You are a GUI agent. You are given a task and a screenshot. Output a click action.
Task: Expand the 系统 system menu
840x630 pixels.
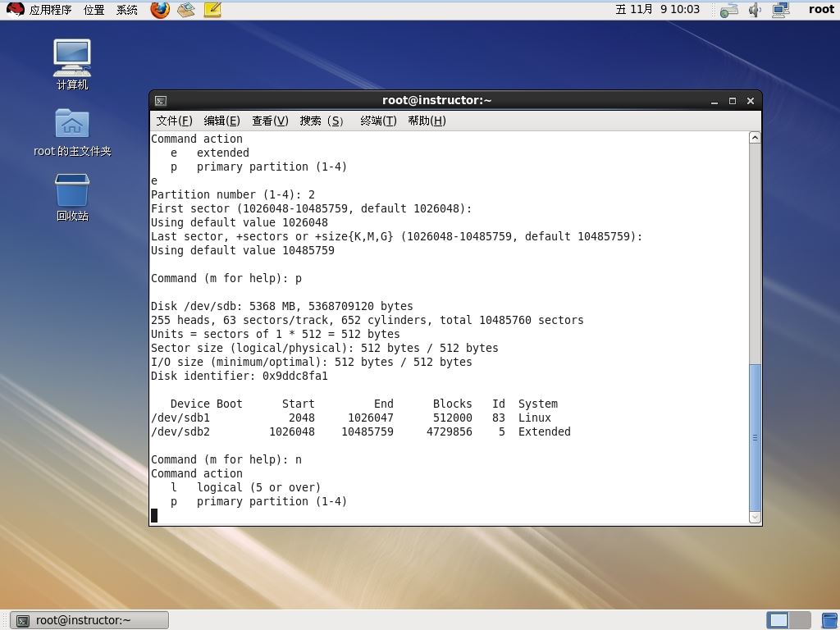[x=127, y=10]
